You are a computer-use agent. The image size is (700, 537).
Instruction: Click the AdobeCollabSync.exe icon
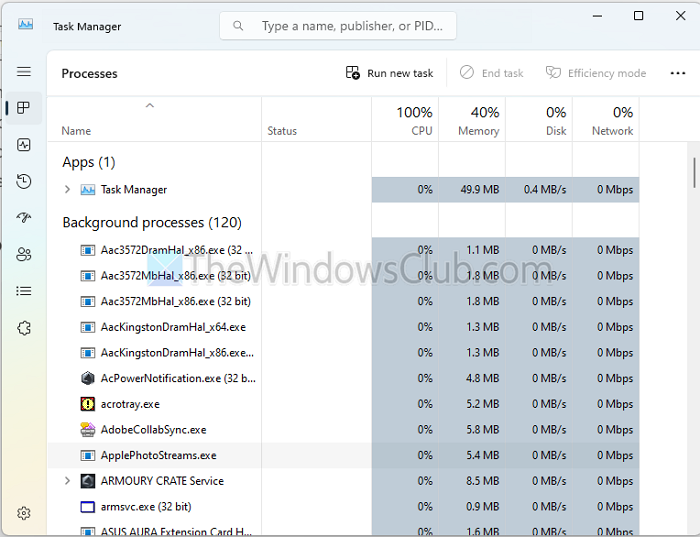pos(88,429)
